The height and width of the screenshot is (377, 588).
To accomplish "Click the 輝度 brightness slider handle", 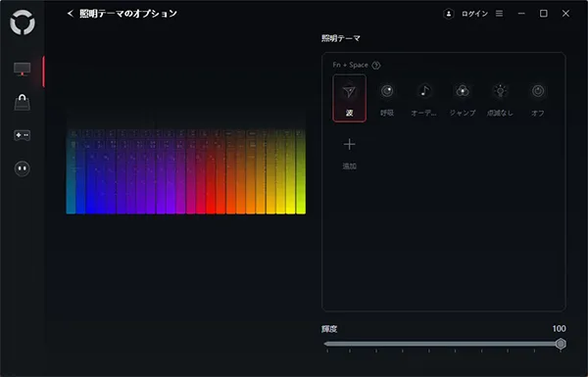I will [561, 344].
